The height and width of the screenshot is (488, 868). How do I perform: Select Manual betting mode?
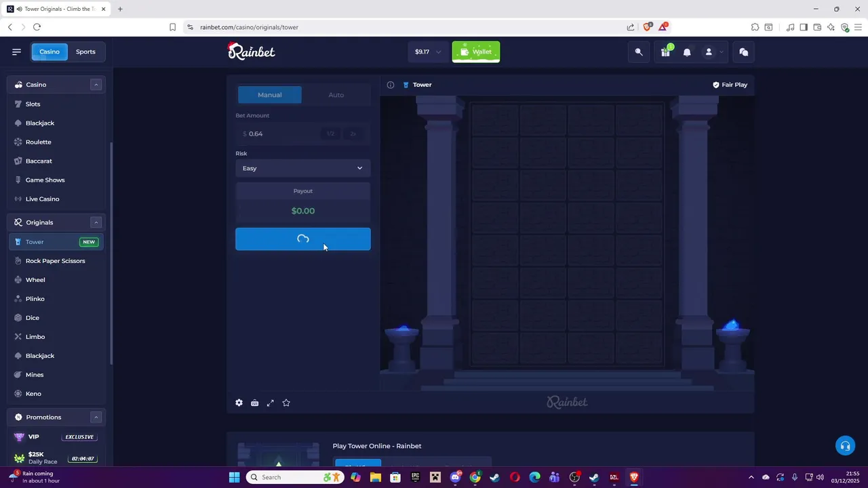(x=269, y=95)
